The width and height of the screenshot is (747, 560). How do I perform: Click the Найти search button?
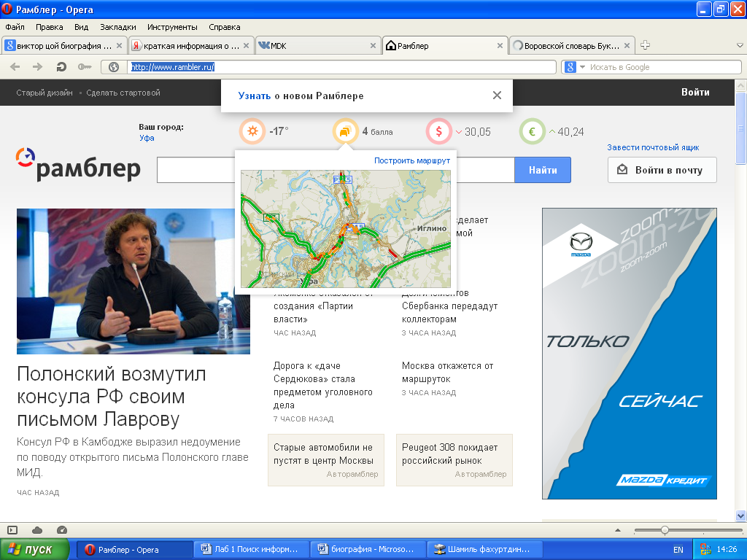[x=543, y=170]
